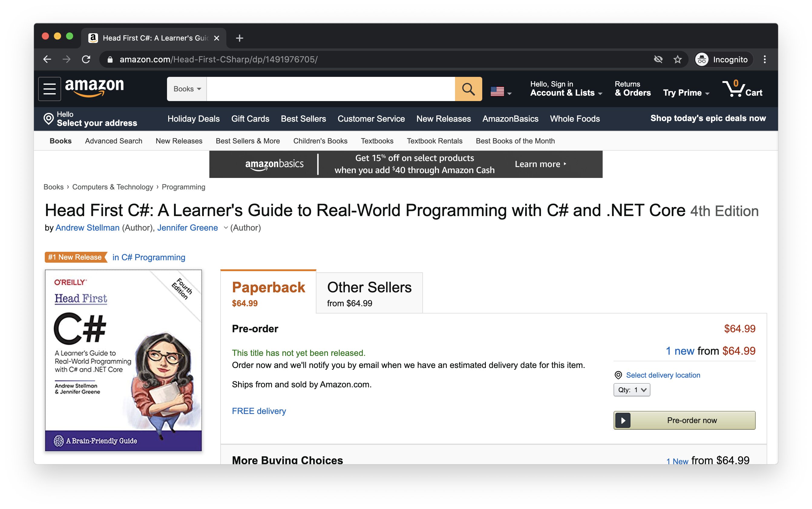
Task: Click the Amazon logo
Action: pyautogui.click(x=94, y=87)
